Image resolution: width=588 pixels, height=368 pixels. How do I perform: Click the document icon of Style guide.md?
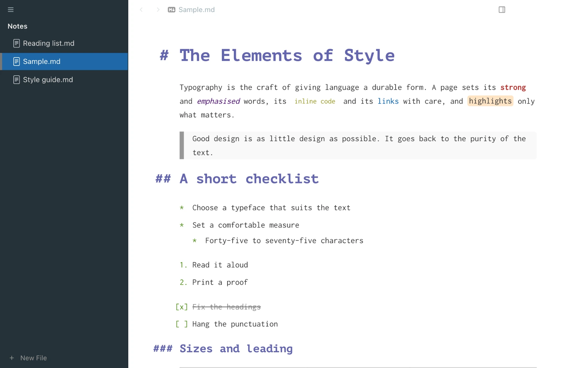[x=16, y=80]
